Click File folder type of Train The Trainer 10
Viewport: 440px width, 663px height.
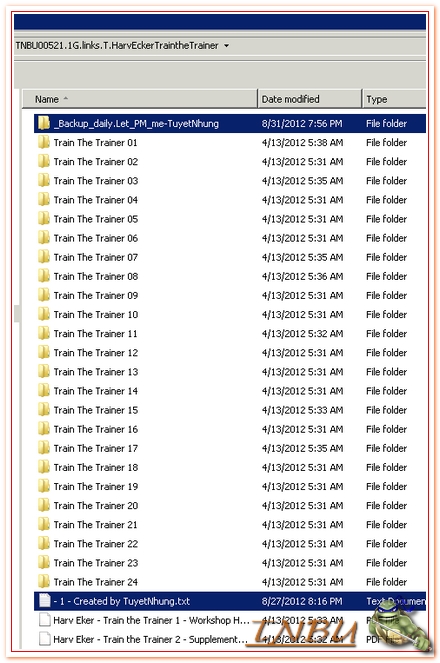pyautogui.click(x=386, y=315)
